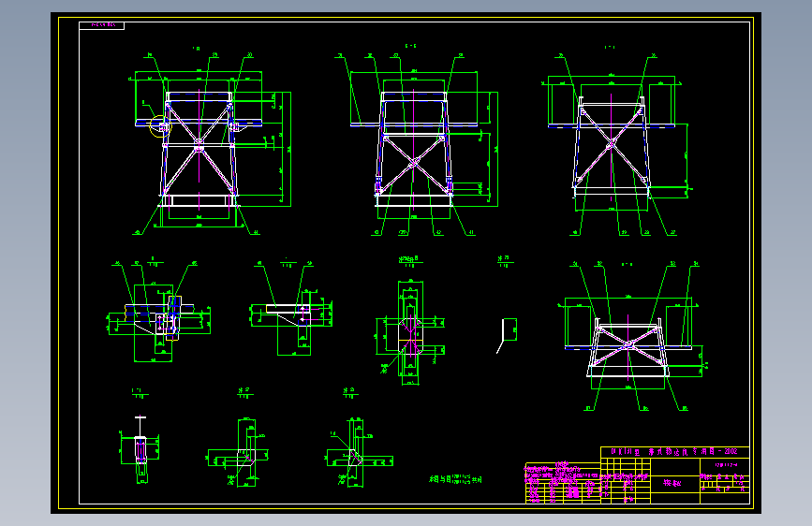Select the cross-shaped bracket detail view
Image resolution: width=812 pixels, height=526 pixels.
point(410,332)
